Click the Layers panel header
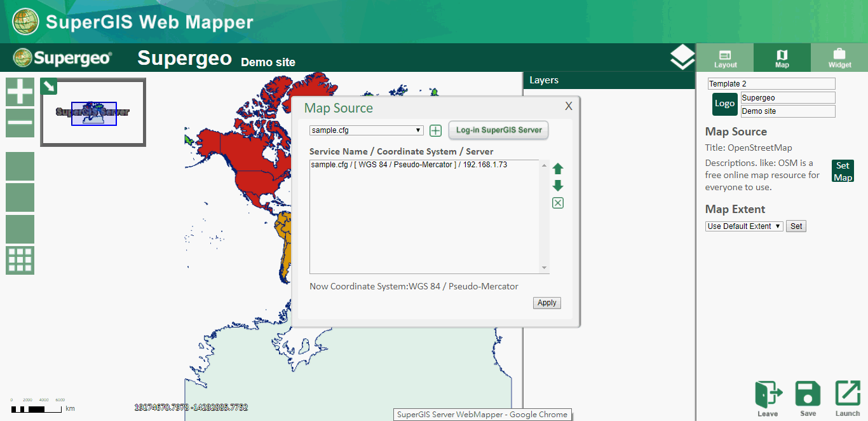 [x=609, y=80]
